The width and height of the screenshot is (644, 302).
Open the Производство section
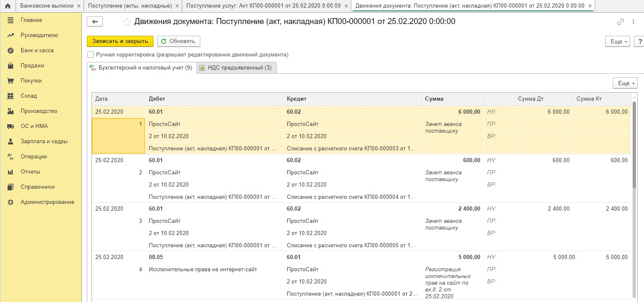click(x=39, y=111)
